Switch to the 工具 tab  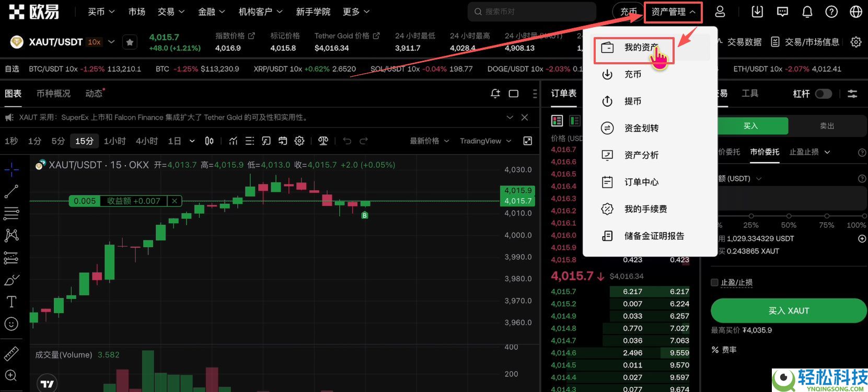tap(750, 94)
